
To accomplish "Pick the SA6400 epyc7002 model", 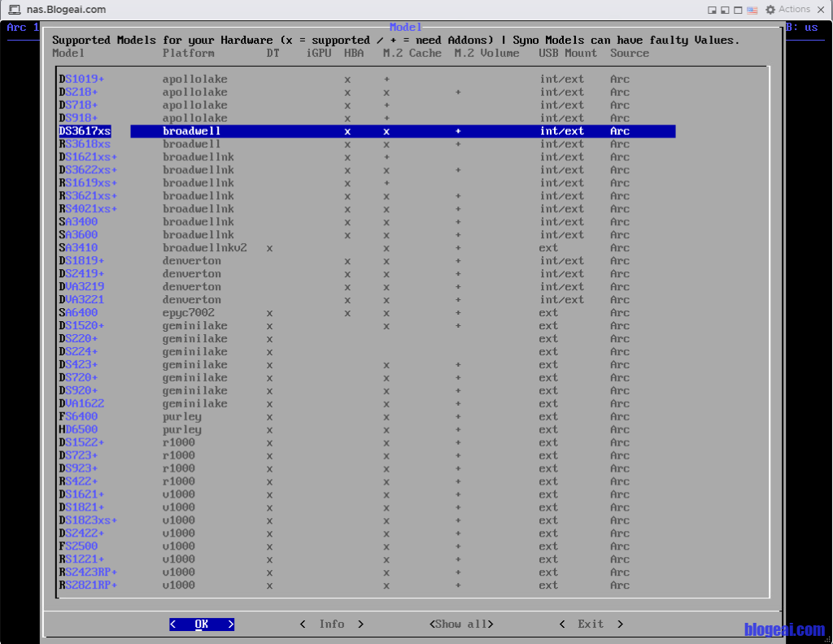I will (79, 312).
